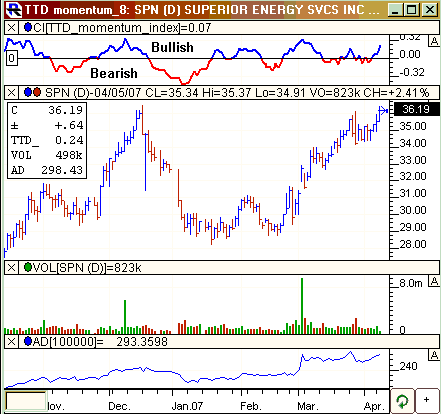Click the 36.19 current price label

[416, 109]
